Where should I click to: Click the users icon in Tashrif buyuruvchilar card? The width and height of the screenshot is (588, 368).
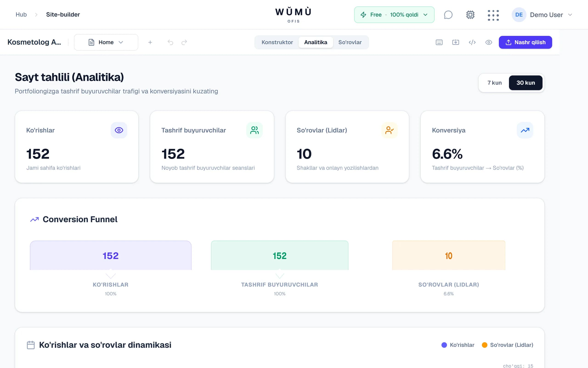tap(254, 130)
